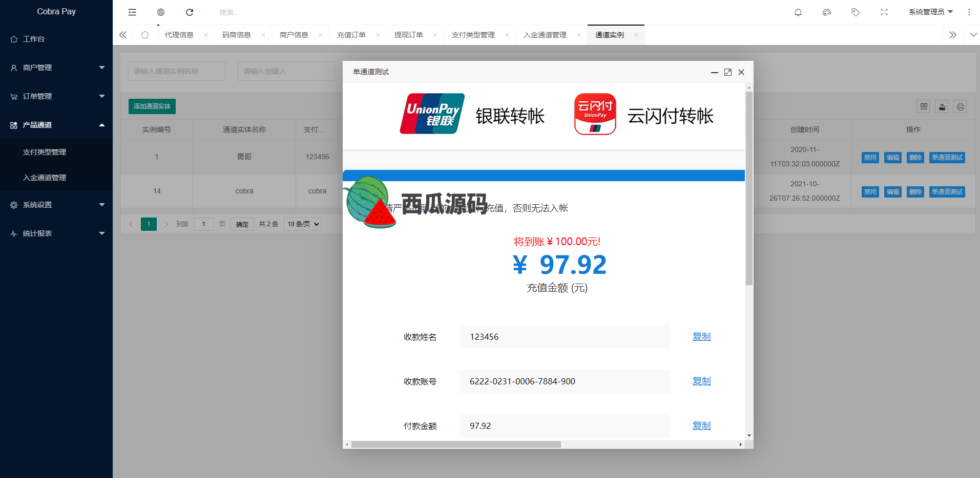Copy the 付款金额 value via 复制
Screen dimensions: 980x478
701,426
